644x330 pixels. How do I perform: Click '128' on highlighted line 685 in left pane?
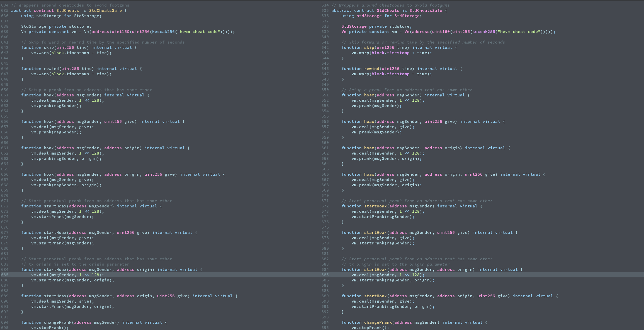pyautogui.click(x=95, y=275)
